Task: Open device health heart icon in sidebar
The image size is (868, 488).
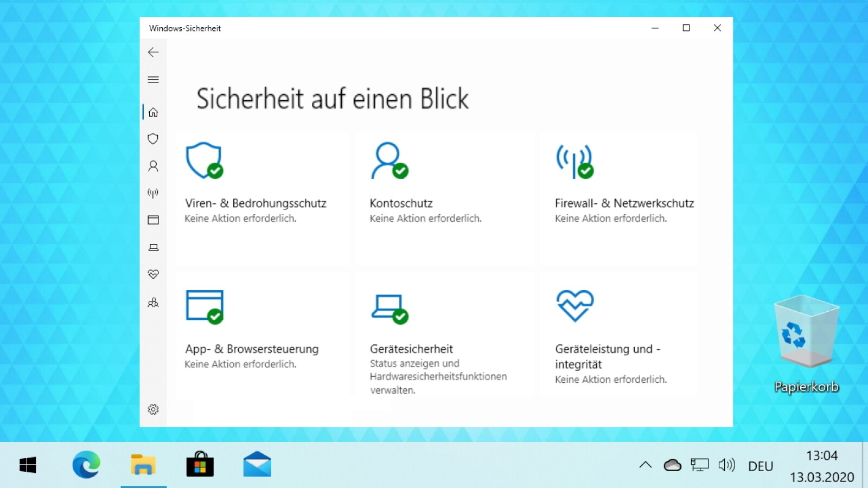Action: [153, 274]
